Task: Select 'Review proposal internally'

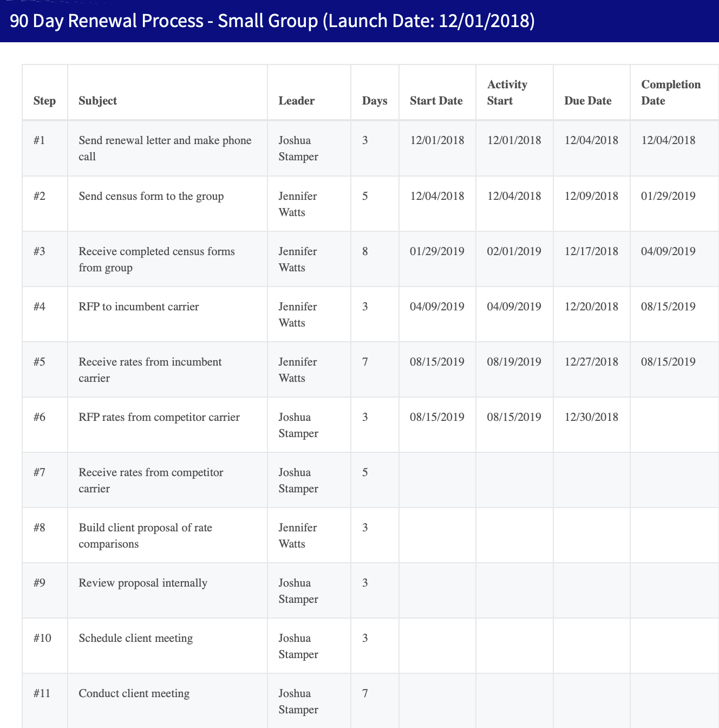Action: 143,583
